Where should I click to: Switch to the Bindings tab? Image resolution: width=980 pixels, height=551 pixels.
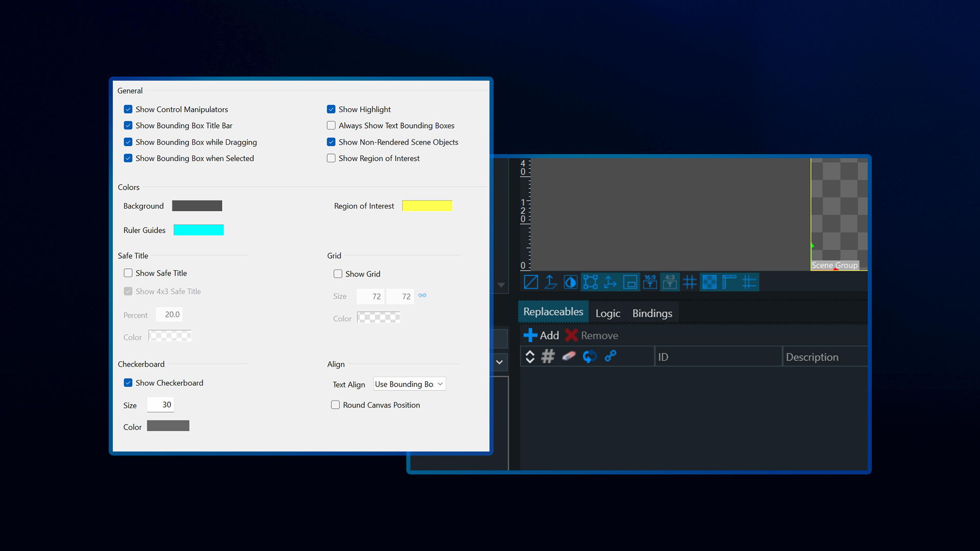click(652, 313)
